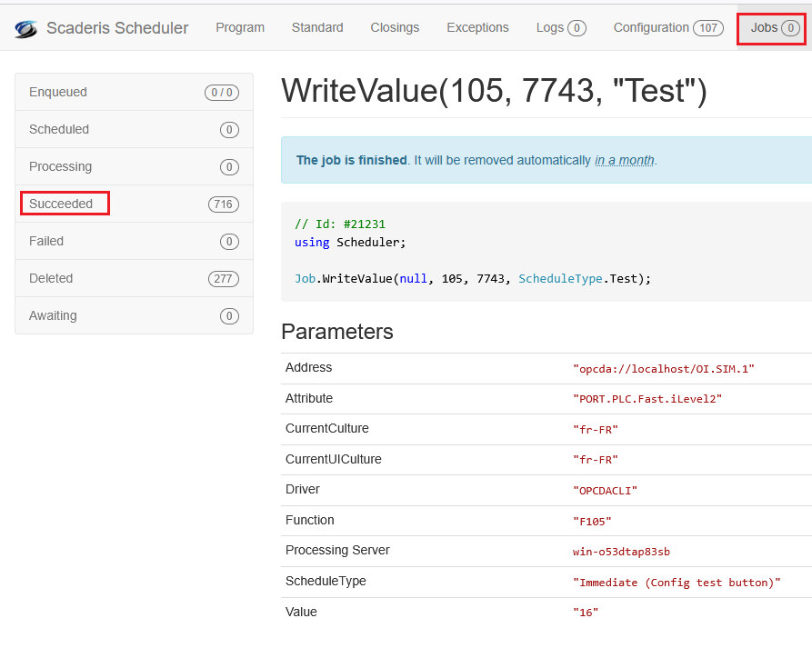Screen dimensions: 812x668
Task: Go to the Standard page
Action: [x=317, y=27]
